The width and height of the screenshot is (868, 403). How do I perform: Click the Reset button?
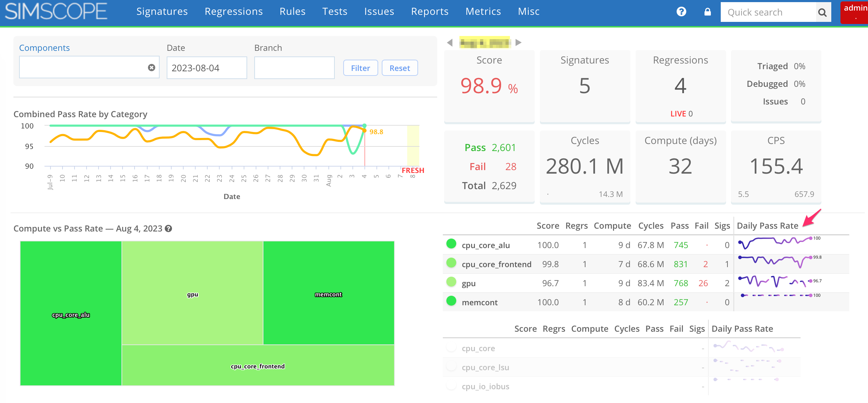click(400, 68)
